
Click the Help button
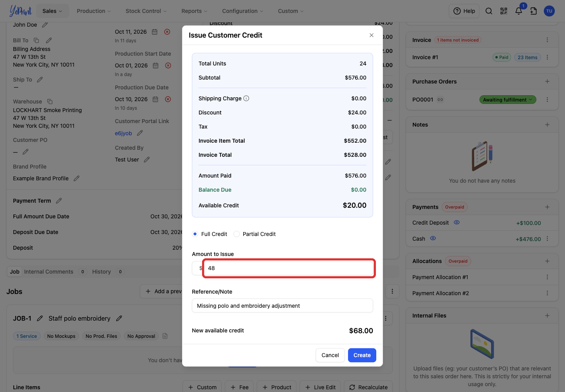[x=464, y=11]
